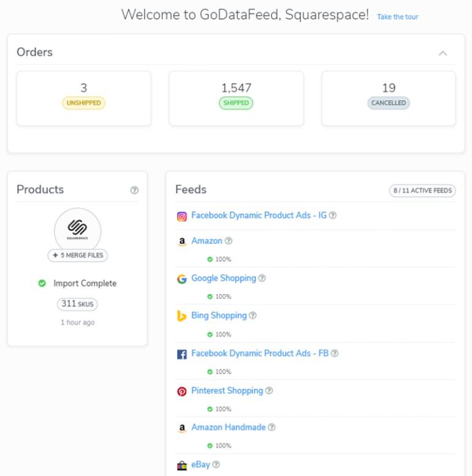This screenshot has height=476, width=472.
Task: Click the CANCELLED gray badge
Action: click(389, 103)
